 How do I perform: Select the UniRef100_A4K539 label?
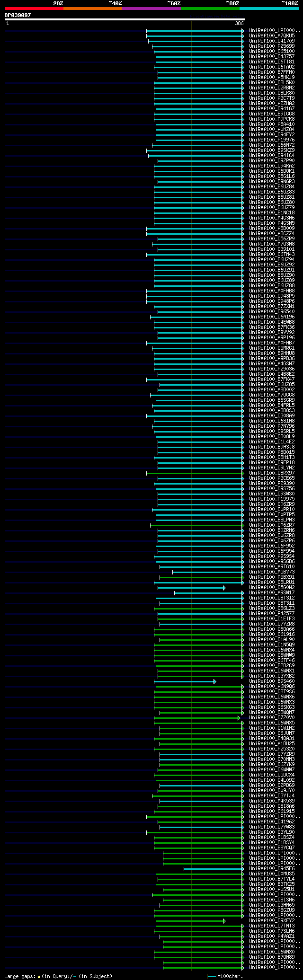point(272,801)
